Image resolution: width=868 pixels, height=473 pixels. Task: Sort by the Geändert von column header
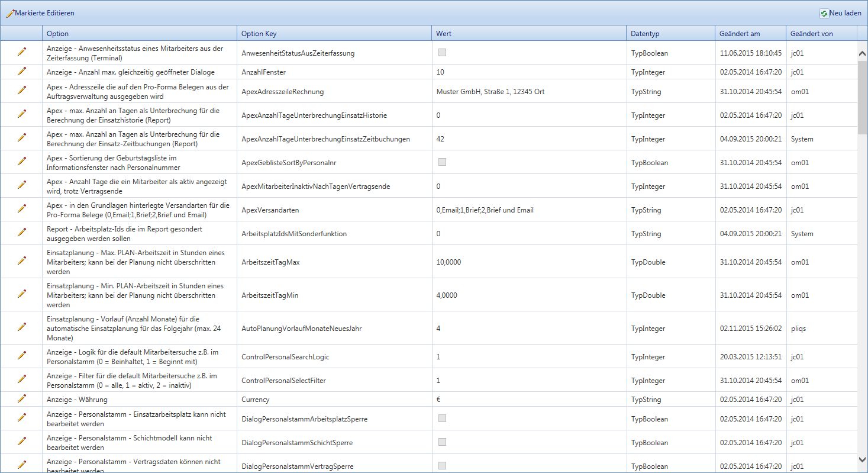(821, 33)
